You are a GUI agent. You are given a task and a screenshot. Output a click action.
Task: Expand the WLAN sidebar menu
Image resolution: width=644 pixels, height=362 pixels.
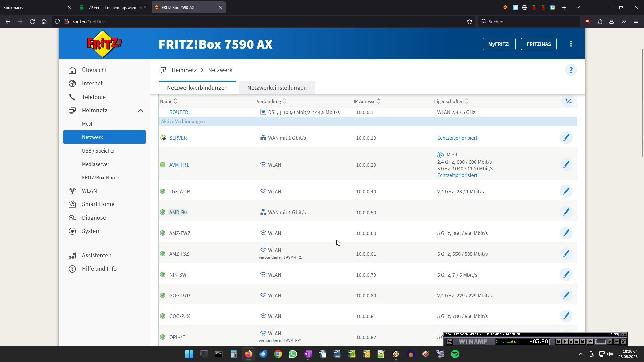pos(89,191)
